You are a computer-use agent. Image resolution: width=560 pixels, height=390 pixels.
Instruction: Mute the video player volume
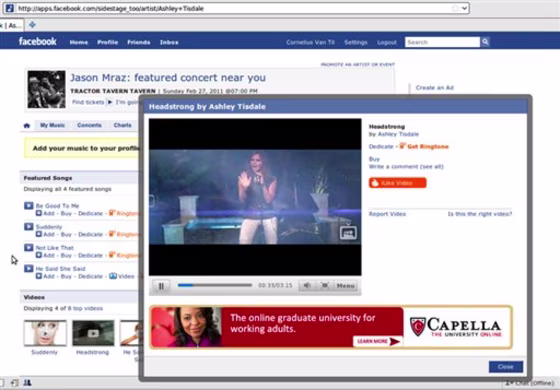306,285
